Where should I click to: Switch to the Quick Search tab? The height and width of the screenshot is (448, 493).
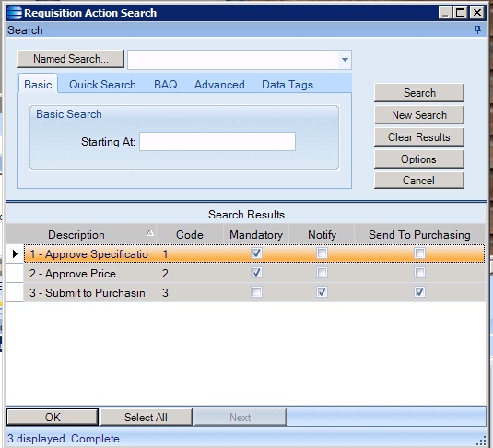102,85
